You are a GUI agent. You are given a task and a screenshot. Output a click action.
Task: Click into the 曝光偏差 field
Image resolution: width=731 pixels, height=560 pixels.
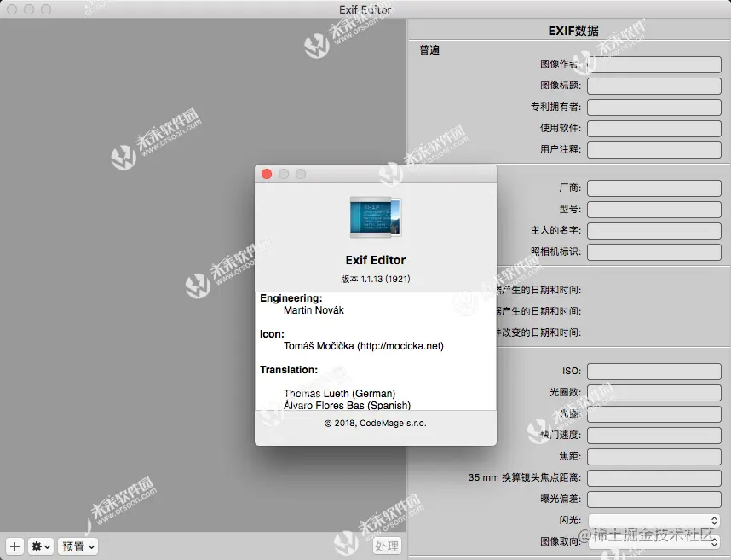coord(654,499)
